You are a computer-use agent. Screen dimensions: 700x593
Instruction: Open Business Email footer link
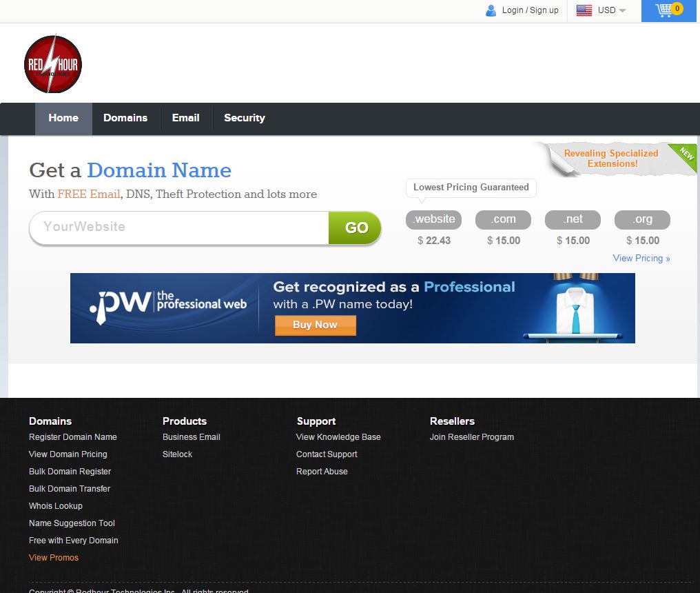[x=191, y=437]
